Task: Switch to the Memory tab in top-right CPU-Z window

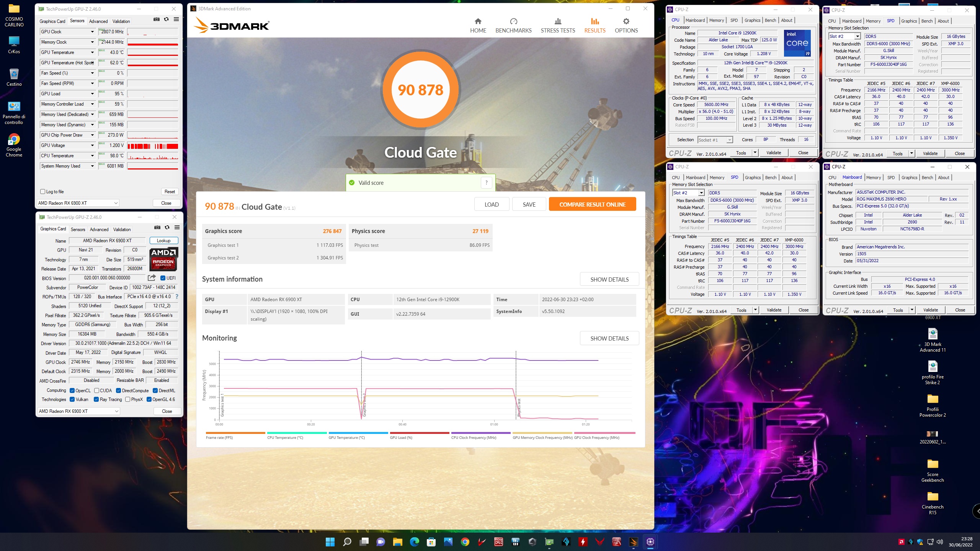Action: pos(873,21)
